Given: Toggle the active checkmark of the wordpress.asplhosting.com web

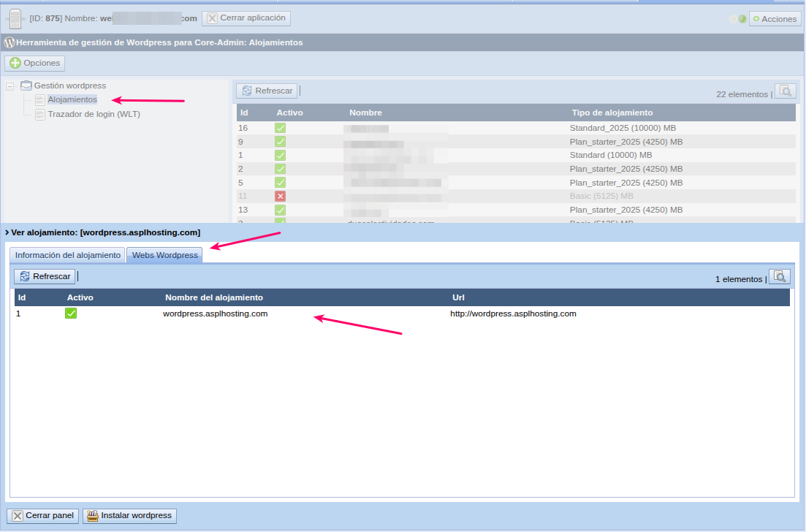Looking at the screenshot, I should [71, 313].
